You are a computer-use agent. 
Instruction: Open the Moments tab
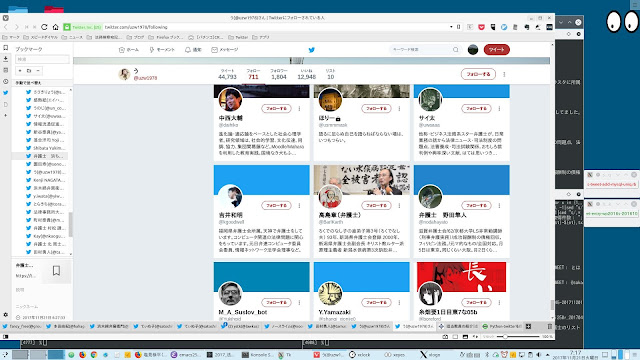[x=162, y=50]
